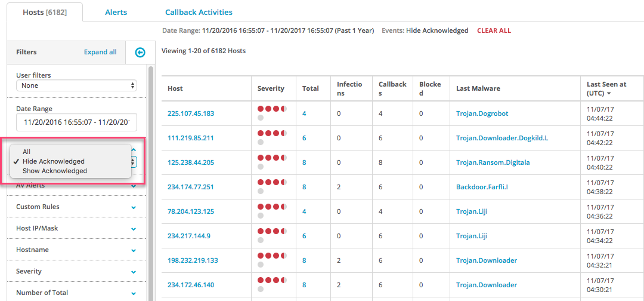The image size is (644, 301).
Task: Click severity dots for host 198.232.219.133
Action: (273, 260)
